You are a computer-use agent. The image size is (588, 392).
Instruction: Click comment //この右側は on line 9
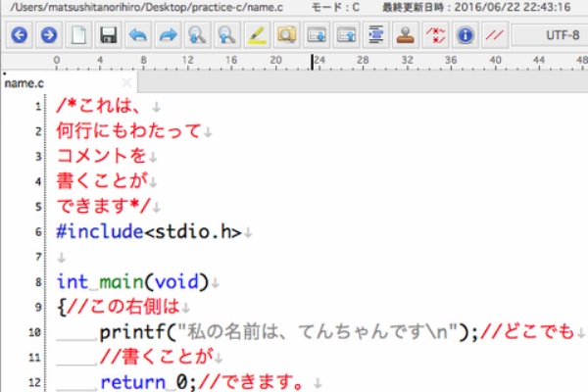(x=123, y=307)
